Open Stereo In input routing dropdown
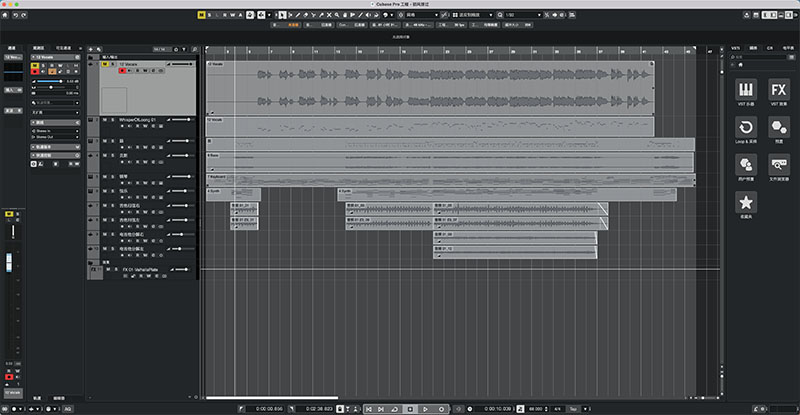The width and height of the screenshot is (800, 415). (55, 131)
